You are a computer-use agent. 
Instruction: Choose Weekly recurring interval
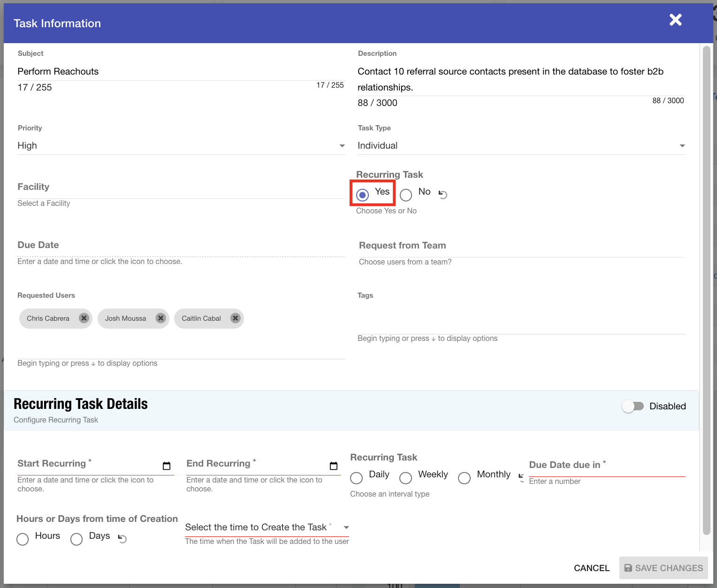tap(405, 478)
